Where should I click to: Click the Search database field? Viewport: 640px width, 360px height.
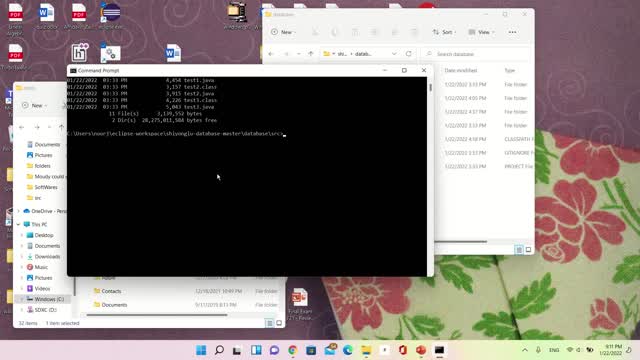[x=476, y=54]
